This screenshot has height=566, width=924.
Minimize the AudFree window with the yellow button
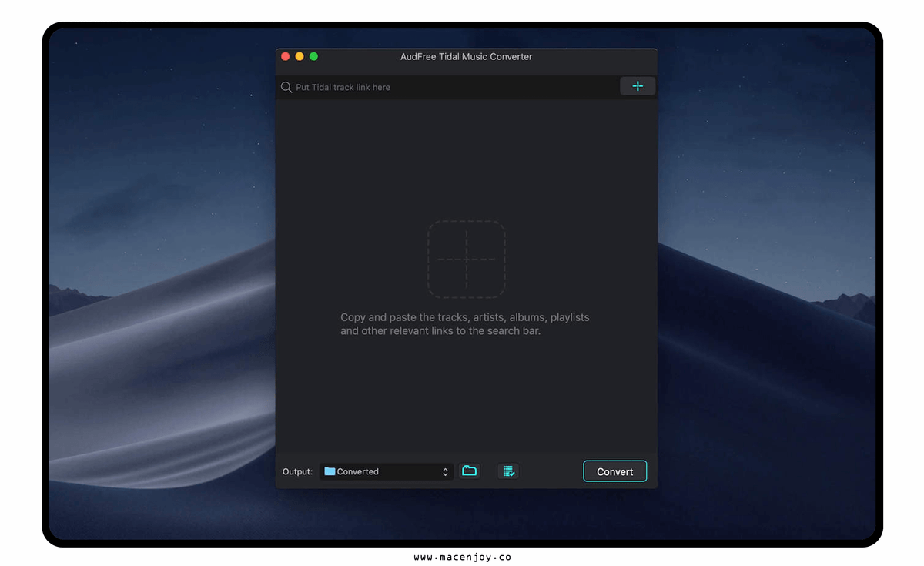click(x=300, y=56)
